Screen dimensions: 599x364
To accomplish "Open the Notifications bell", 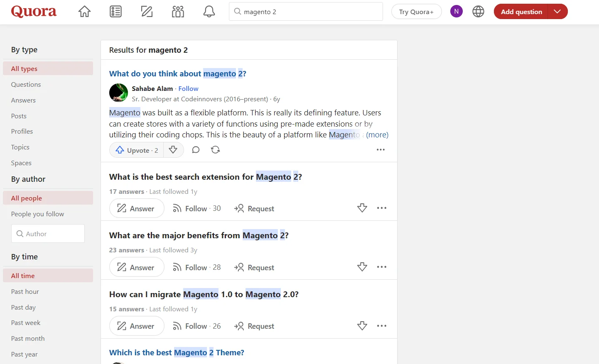I will click(x=209, y=12).
